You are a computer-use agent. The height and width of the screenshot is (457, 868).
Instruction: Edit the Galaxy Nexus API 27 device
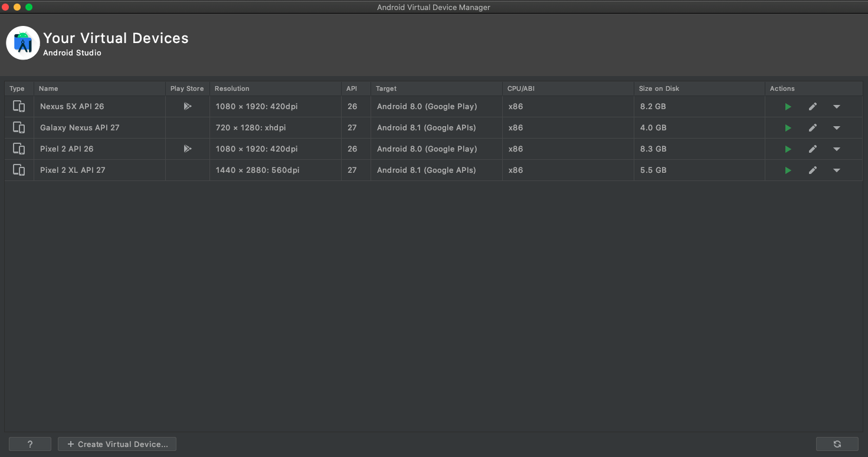[813, 128]
